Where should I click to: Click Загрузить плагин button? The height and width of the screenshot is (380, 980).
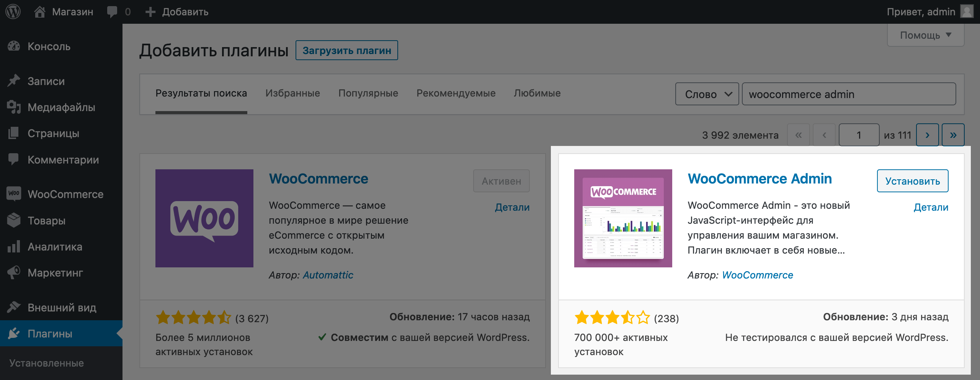(346, 50)
